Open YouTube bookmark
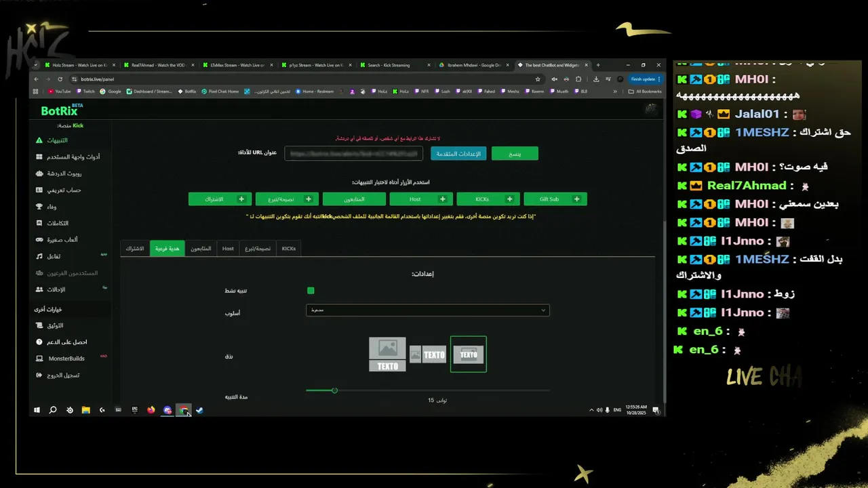 (x=60, y=91)
